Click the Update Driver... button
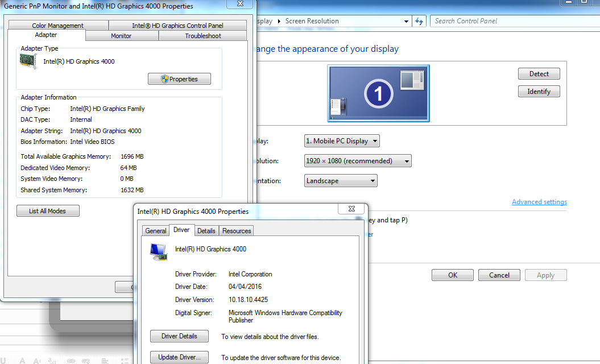Viewport: 600px width, 364px height. (180, 357)
